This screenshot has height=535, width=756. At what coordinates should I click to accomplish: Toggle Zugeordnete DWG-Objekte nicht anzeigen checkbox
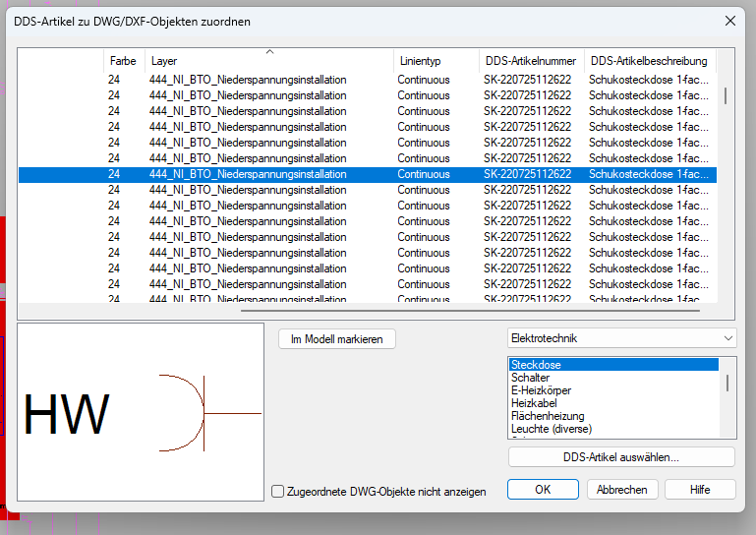277,492
